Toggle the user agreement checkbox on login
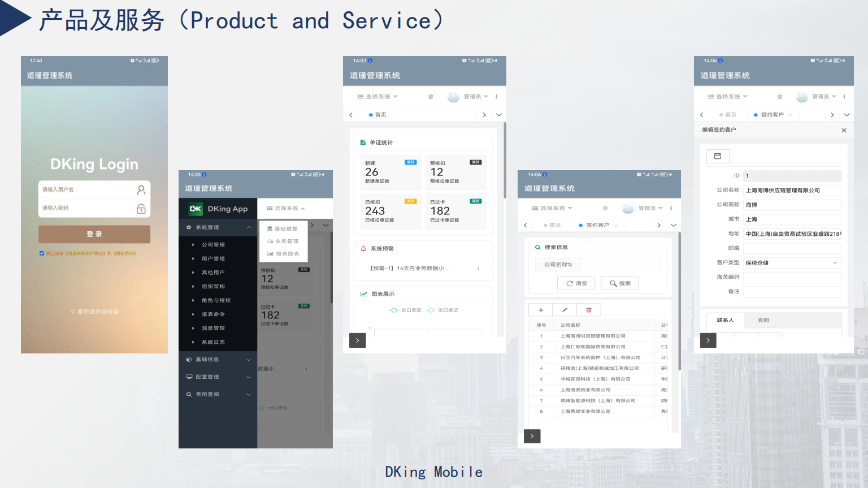Image resolution: width=868 pixels, height=488 pixels. 42,253
